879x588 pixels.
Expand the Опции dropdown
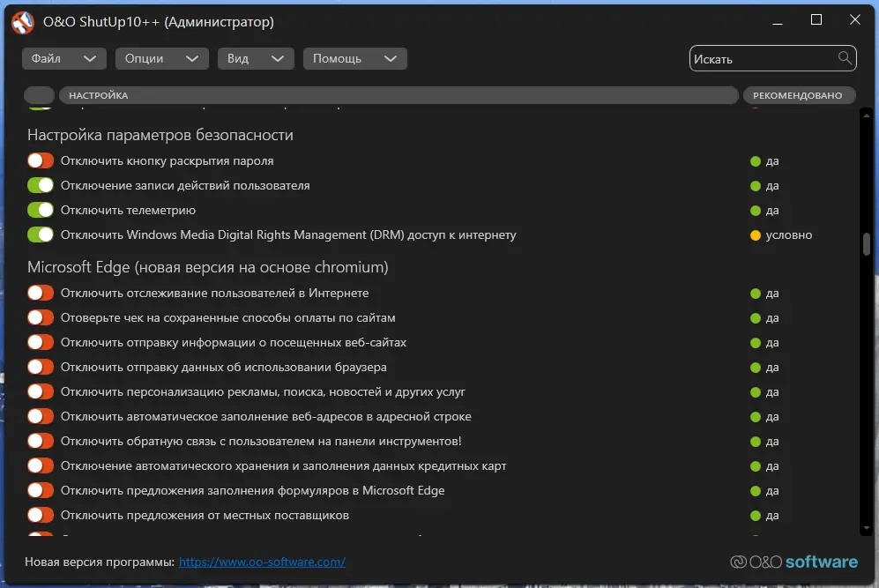(160, 58)
